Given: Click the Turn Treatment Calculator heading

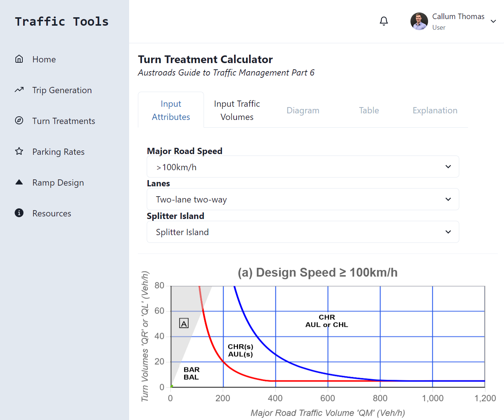Looking at the screenshot, I should click(205, 59).
